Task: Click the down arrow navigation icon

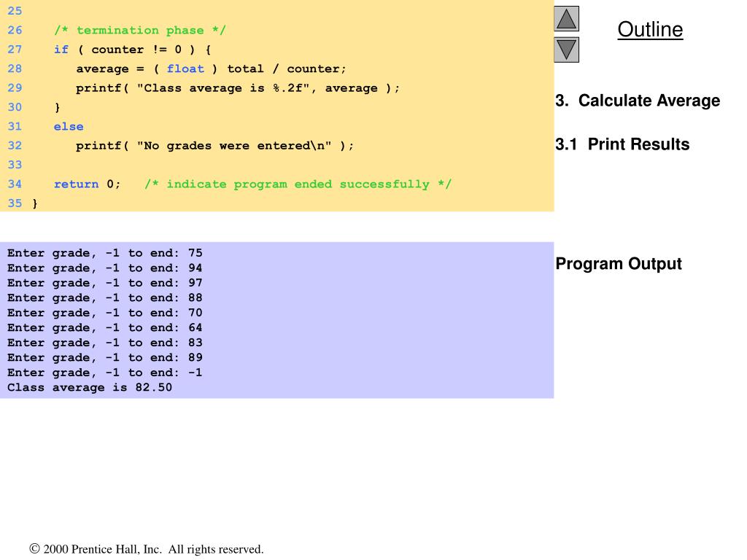Action: 566,50
